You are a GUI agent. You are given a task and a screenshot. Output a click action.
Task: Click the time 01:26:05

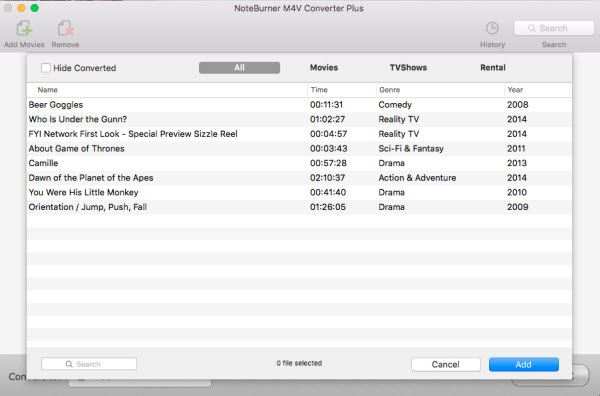tap(328, 207)
